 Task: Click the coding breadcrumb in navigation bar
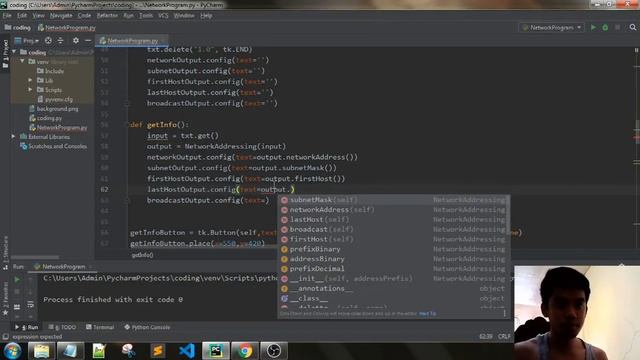tap(18, 27)
